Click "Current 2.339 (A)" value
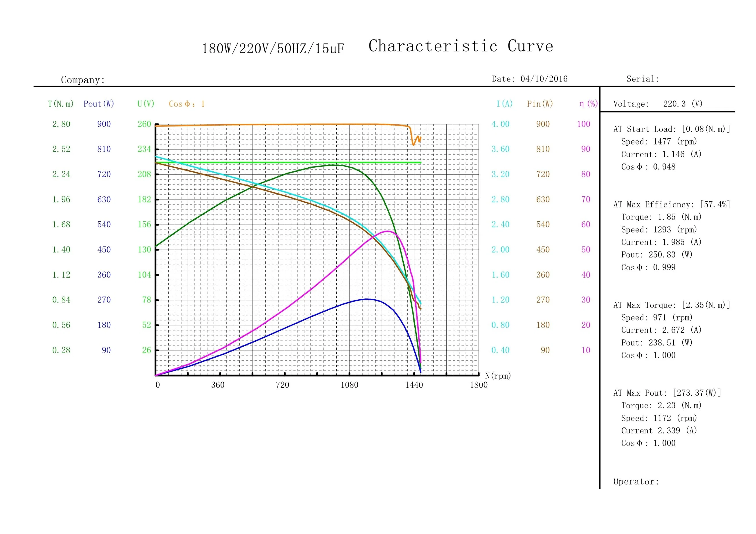This screenshot has height=534, width=756. click(x=659, y=431)
